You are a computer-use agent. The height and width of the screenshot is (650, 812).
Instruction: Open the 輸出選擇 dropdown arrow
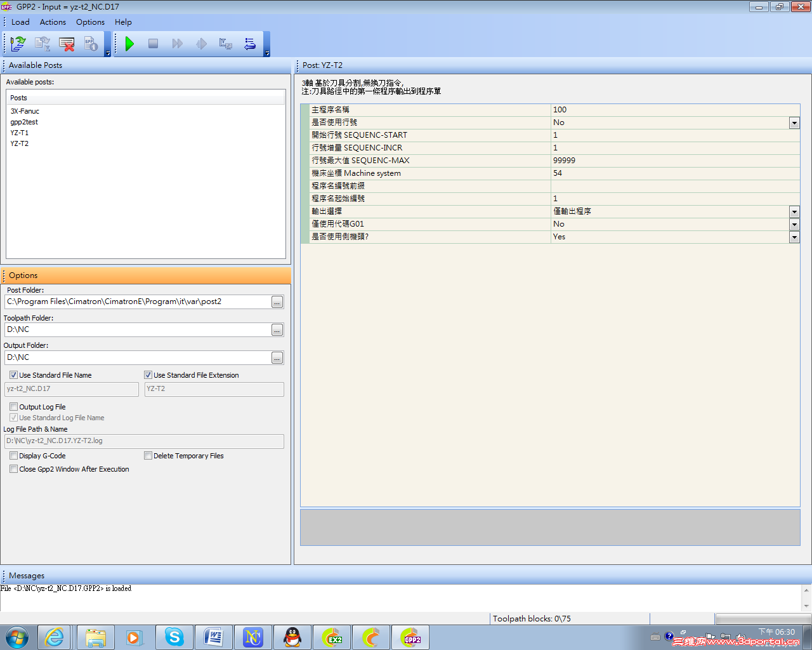click(x=794, y=212)
